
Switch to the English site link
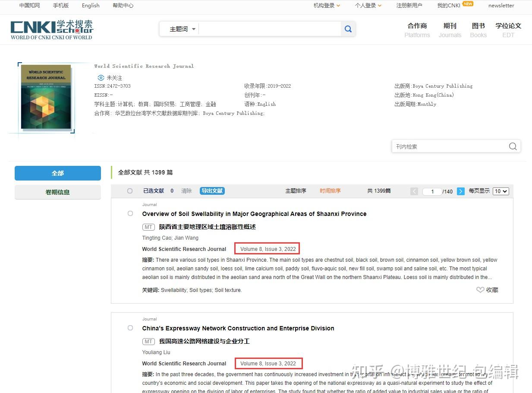(91, 6)
